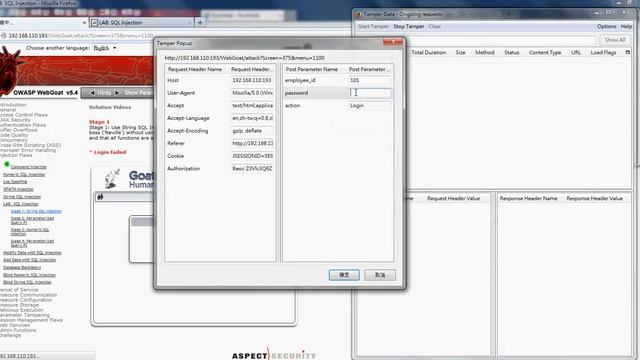Click the Response Header Value column header
This screenshot has width=640, height=360.
pos(594,198)
